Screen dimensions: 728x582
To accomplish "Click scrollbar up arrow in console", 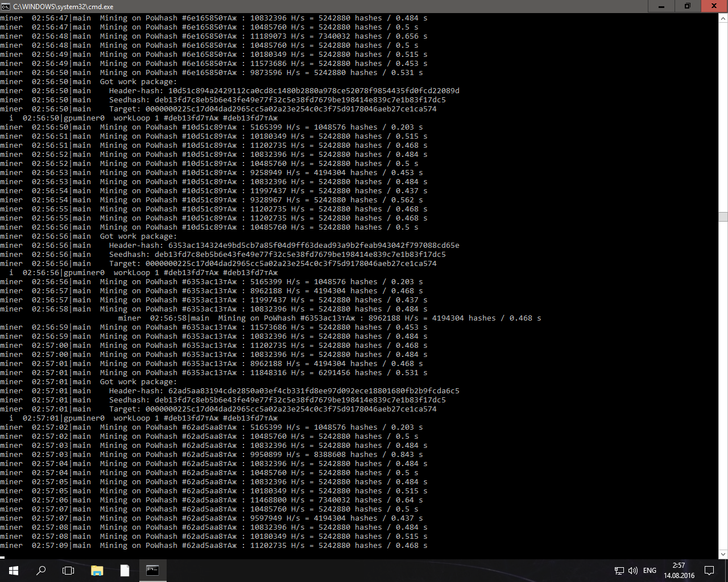I will point(723,18).
